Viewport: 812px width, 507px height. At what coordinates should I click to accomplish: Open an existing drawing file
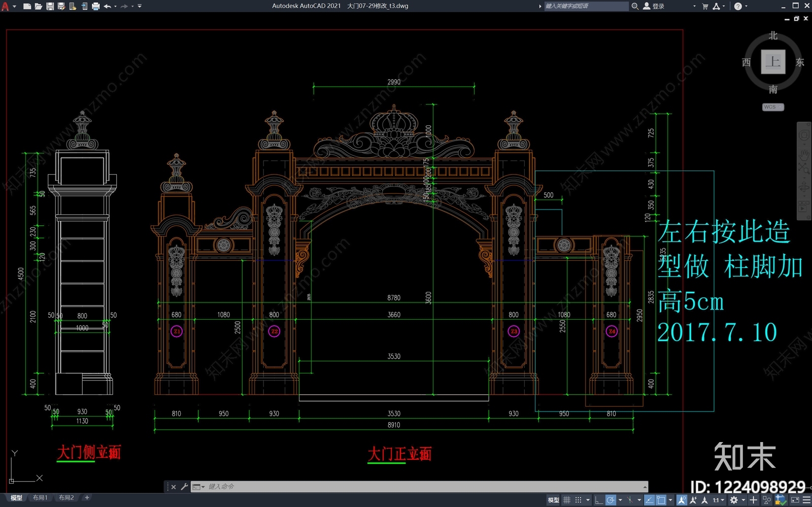pyautogui.click(x=39, y=7)
